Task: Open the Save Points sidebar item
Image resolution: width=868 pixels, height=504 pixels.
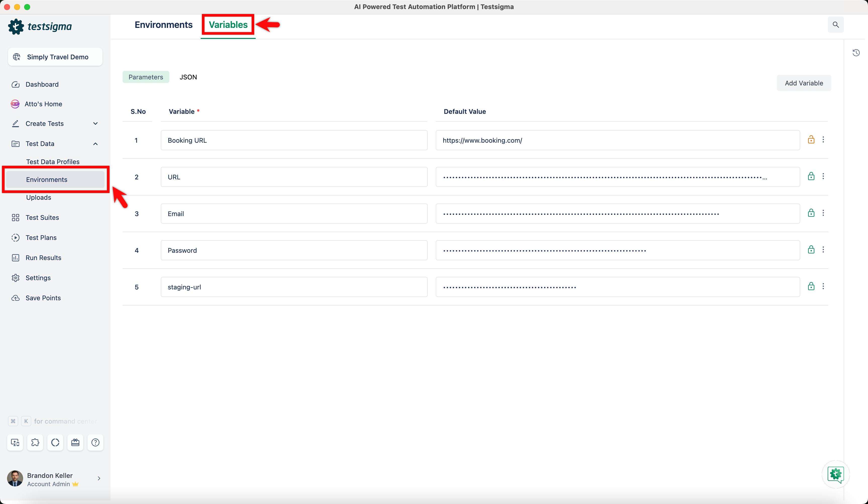Action: click(43, 298)
